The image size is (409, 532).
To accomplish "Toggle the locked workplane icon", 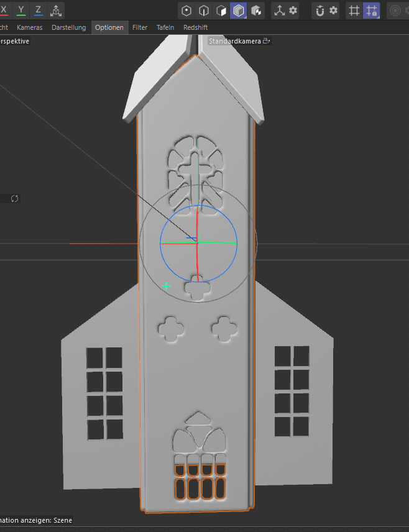I will [x=371, y=11].
